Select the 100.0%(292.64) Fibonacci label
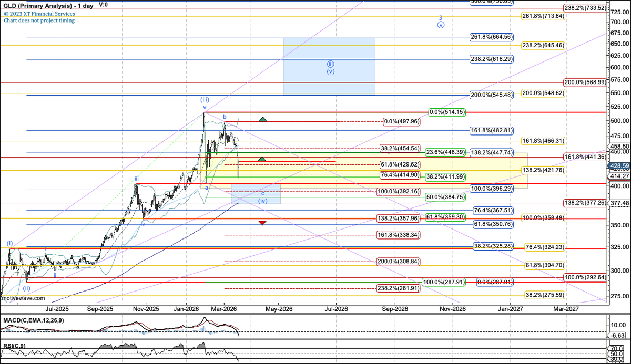Viewport: 631px width, 364px height. point(585,277)
